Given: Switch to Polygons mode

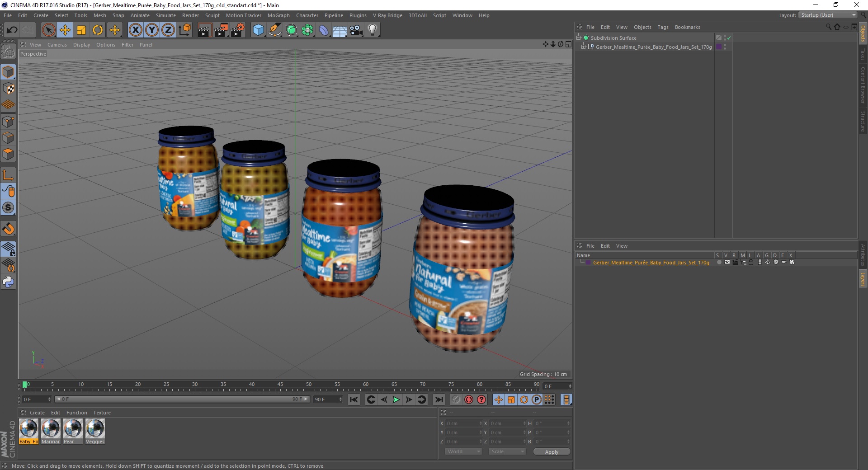Looking at the screenshot, I should 8,154.
